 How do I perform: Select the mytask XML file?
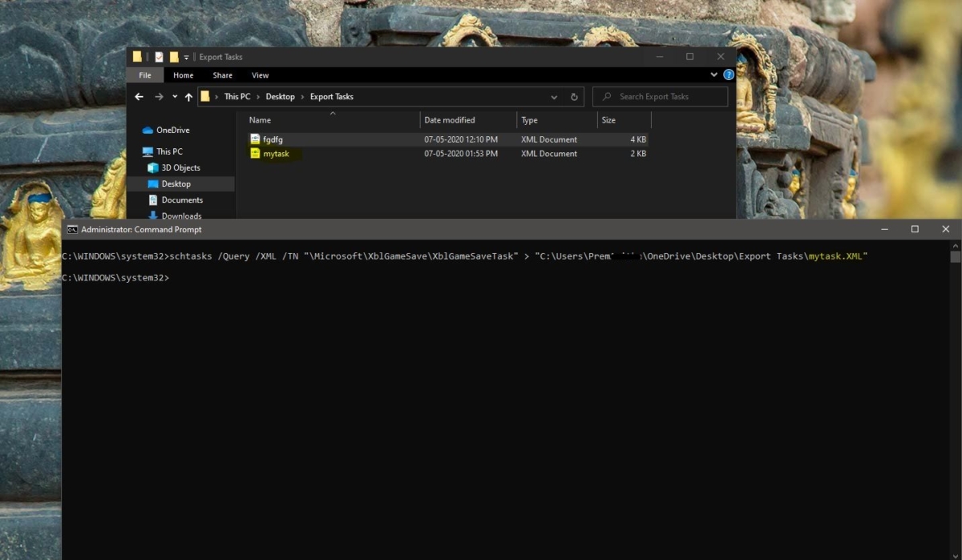tap(276, 154)
